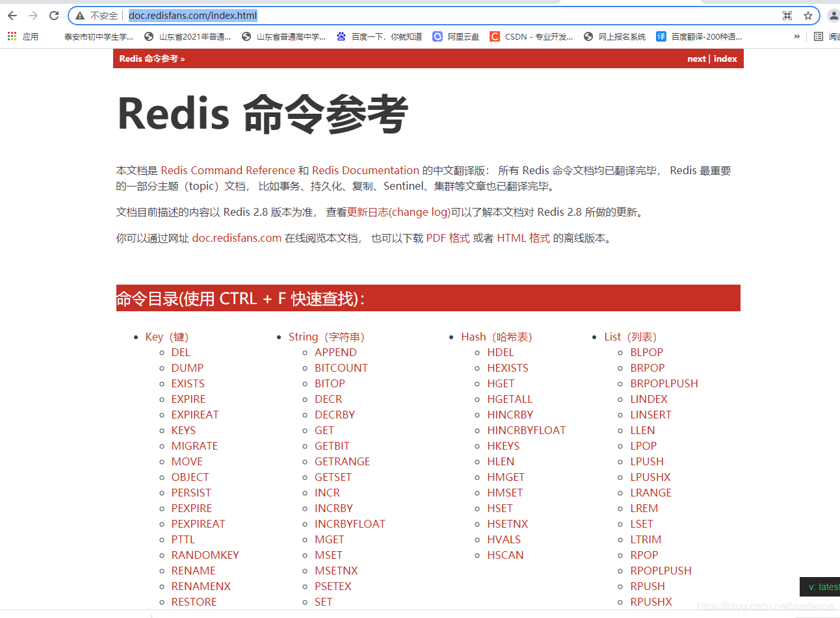Open the QR code generator in the address bar
The width and height of the screenshot is (840, 618).
click(x=787, y=16)
